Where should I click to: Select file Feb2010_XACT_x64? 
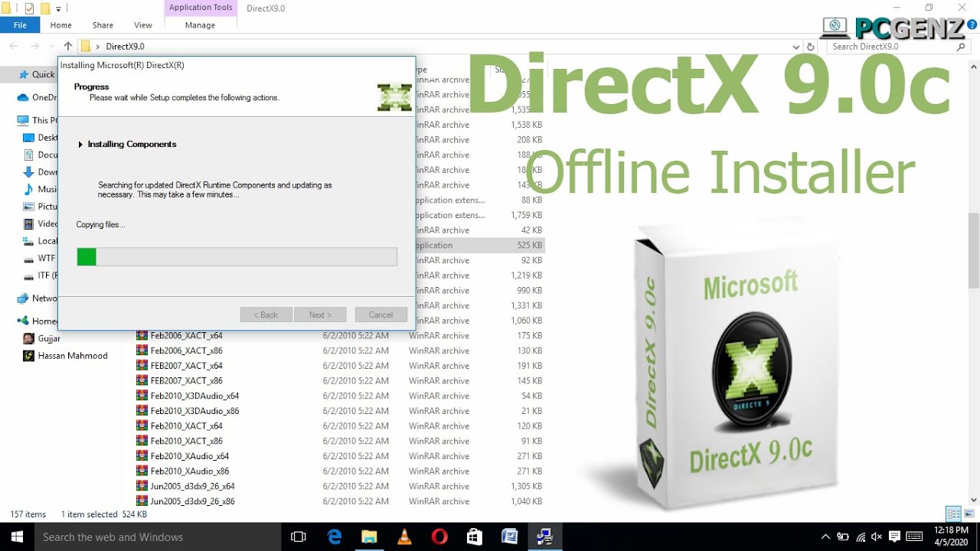(x=186, y=425)
